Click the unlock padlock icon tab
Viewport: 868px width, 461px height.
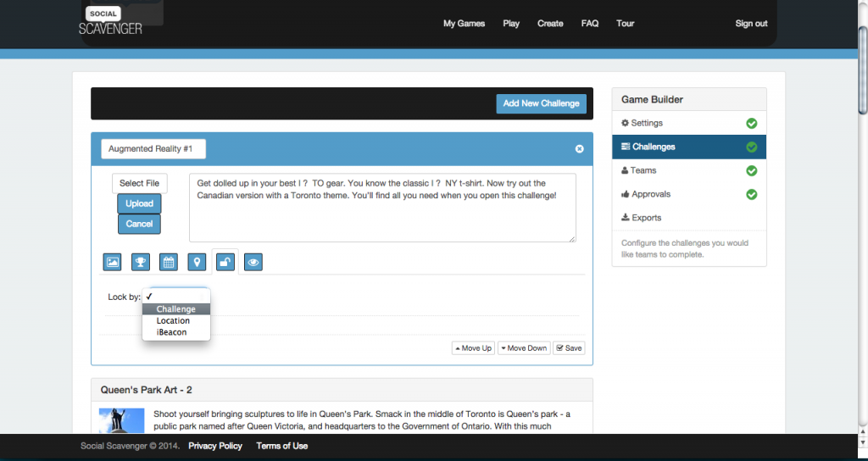(225, 262)
